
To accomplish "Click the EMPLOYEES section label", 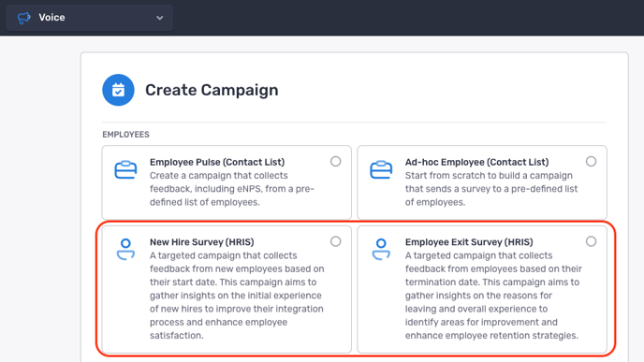I will coord(125,135).
